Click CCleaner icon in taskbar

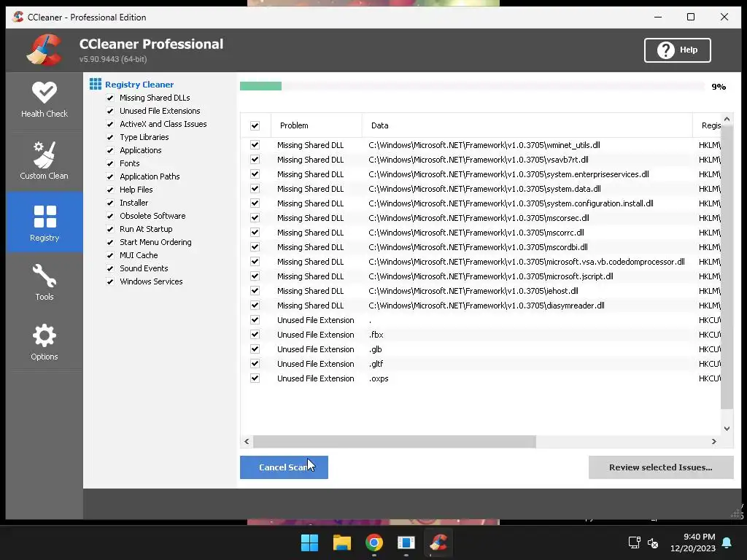pyautogui.click(x=438, y=542)
